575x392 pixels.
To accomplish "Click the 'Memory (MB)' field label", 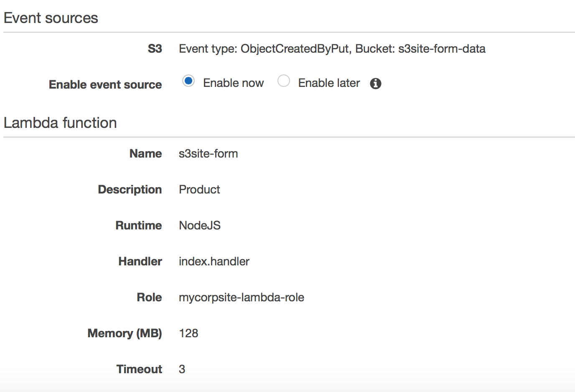I will pos(125,333).
